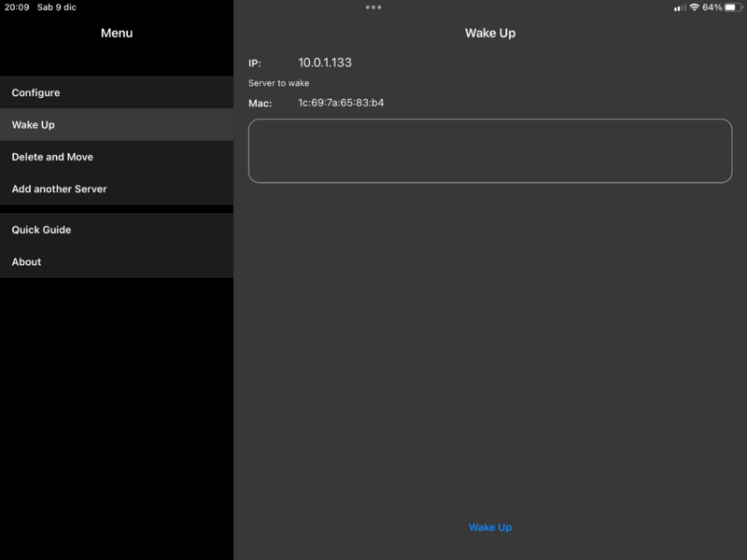Click the Server to wake label
The width and height of the screenshot is (747, 560).
point(278,83)
